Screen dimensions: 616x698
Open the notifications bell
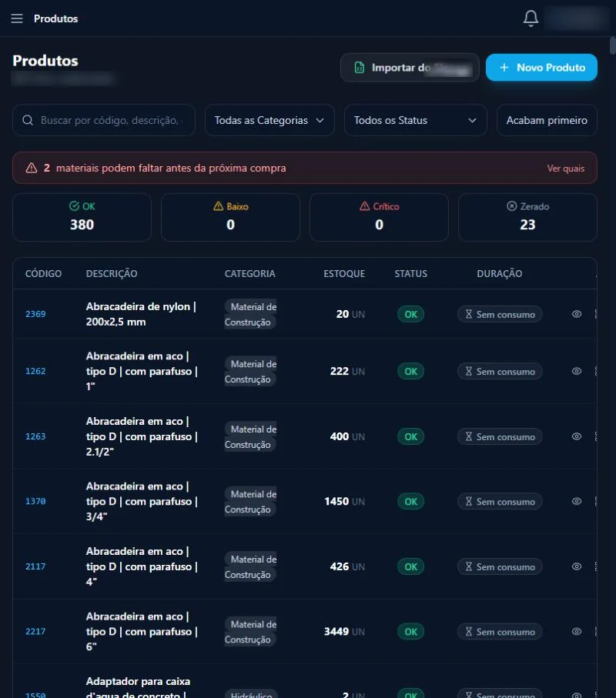(x=531, y=18)
